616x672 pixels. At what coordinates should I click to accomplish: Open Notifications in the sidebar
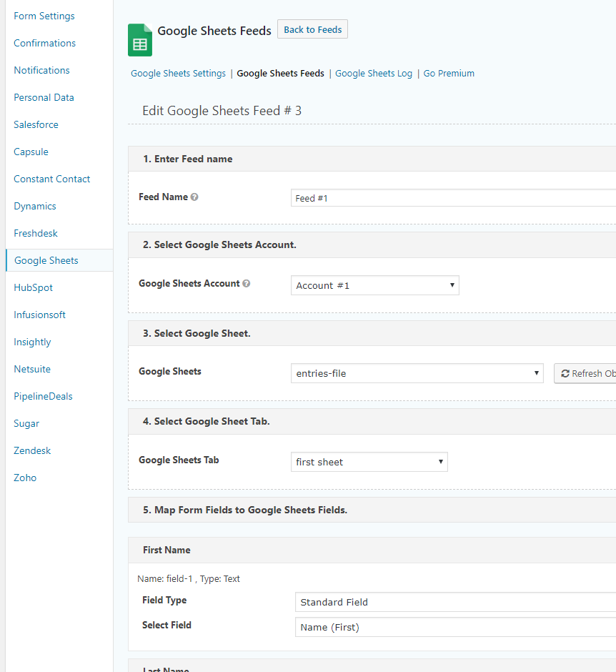[x=41, y=70]
